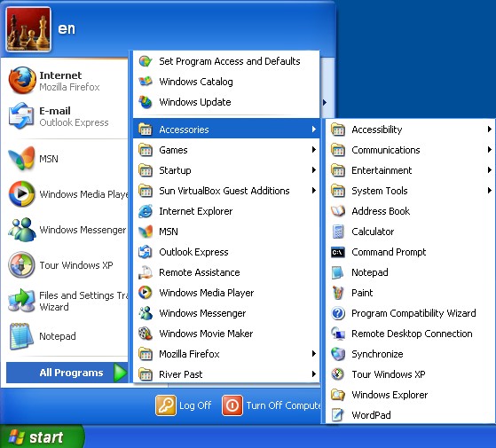
Task: Click the Tour Windows XP icon in left pane
Action: (21, 265)
